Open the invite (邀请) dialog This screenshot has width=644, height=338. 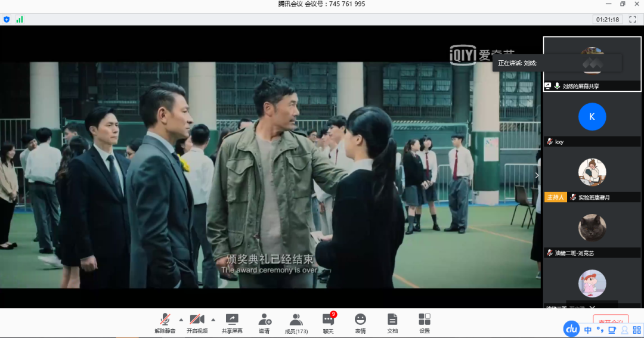[264, 323]
